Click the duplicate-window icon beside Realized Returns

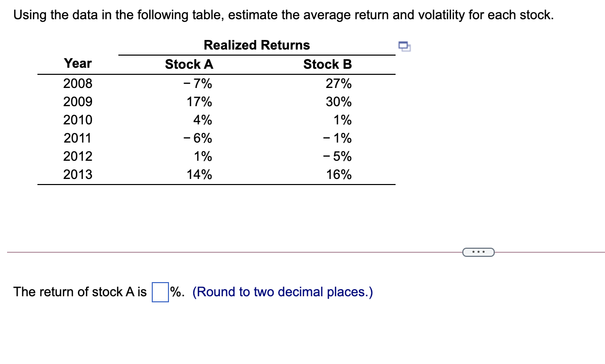tap(404, 46)
